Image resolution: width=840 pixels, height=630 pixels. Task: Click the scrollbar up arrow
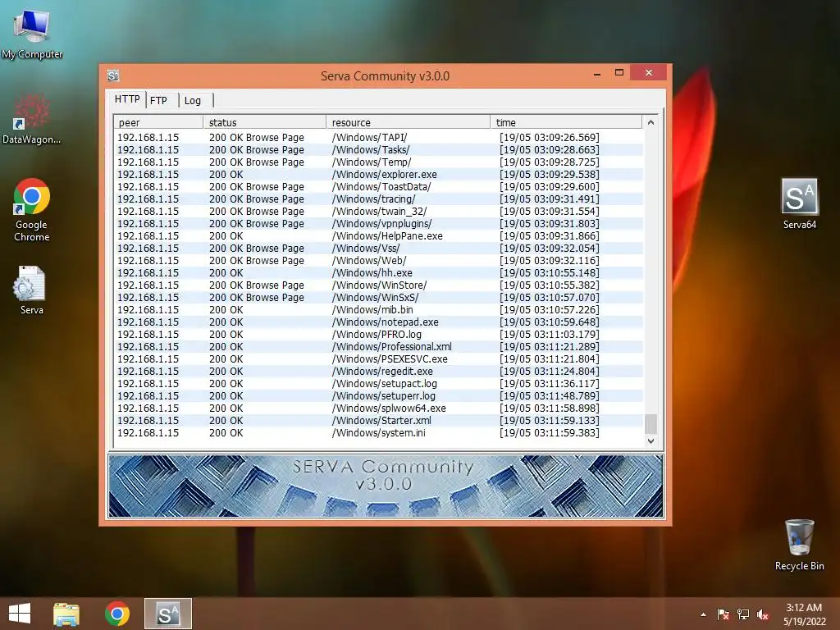click(x=651, y=122)
